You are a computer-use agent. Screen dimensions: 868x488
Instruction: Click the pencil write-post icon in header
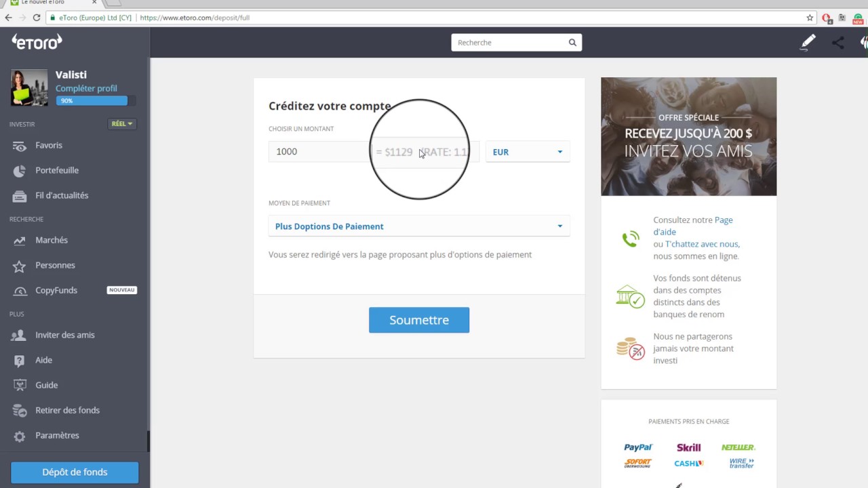[x=808, y=43]
